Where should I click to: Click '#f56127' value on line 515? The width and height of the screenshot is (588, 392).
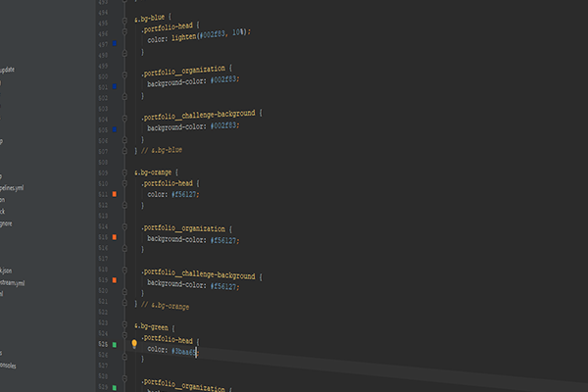(223, 240)
